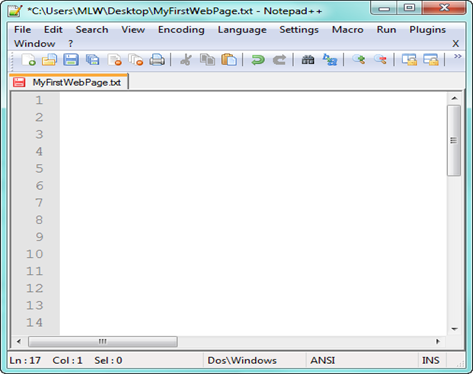Open the View menu
The image size is (473, 374).
point(133,30)
